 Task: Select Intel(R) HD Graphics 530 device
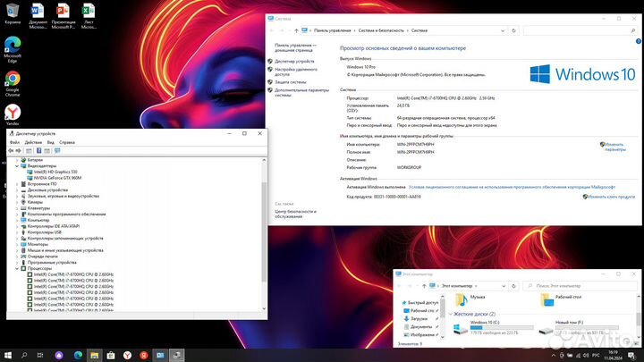coord(55,172)
